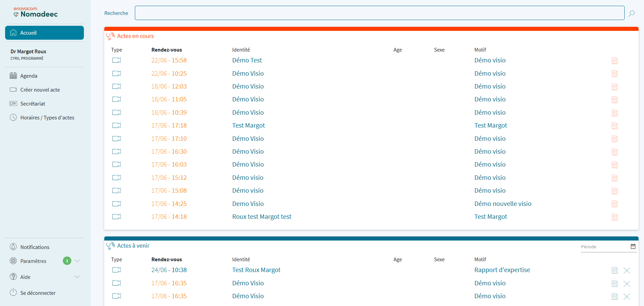This screenshot has width=644, height=306.
Task: Sort by Rendez-vous in Actes à venir
Action: (x=166, y=259)
